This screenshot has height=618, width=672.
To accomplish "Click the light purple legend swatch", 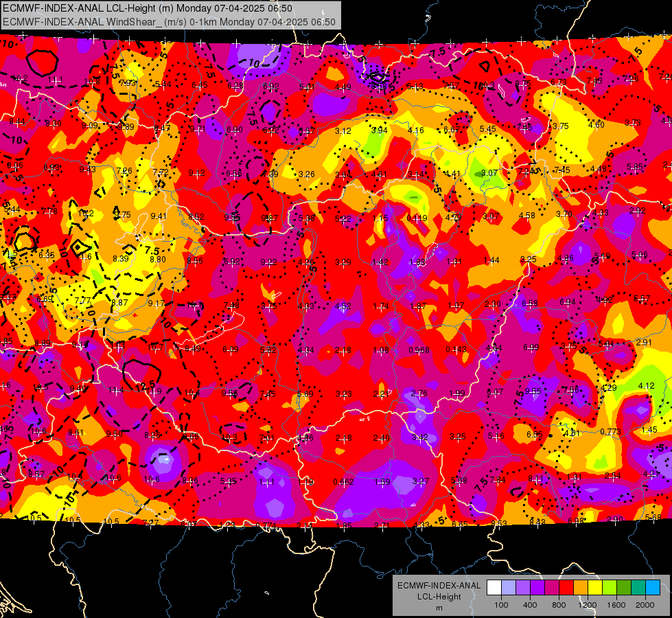I will tap(523, 588).
